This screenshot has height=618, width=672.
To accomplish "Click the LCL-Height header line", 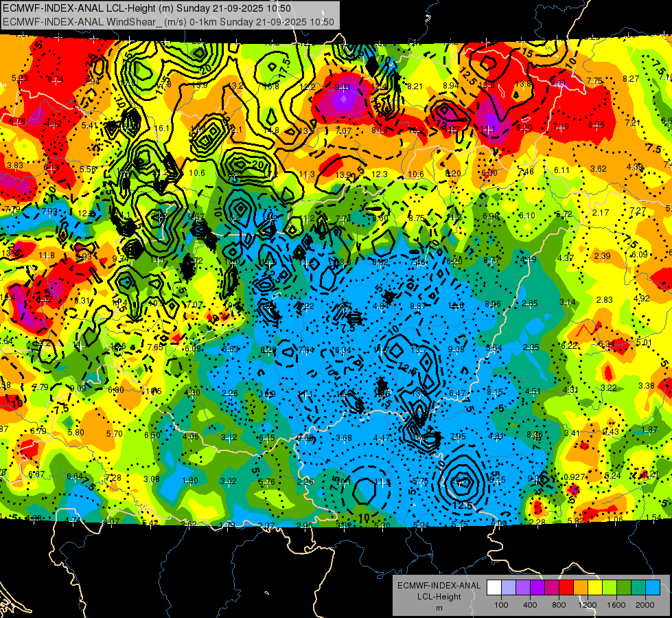I will pyautogui.click(x=147, y=8).
